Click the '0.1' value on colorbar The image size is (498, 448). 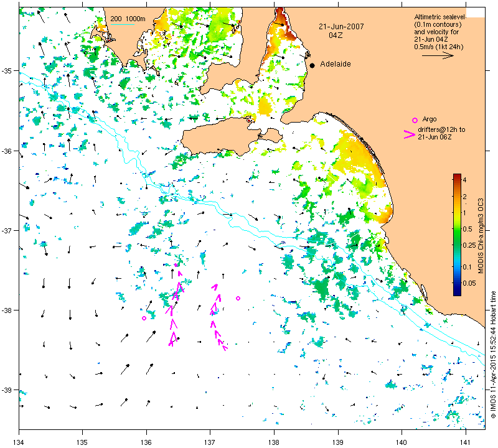[x=467, y=267]
